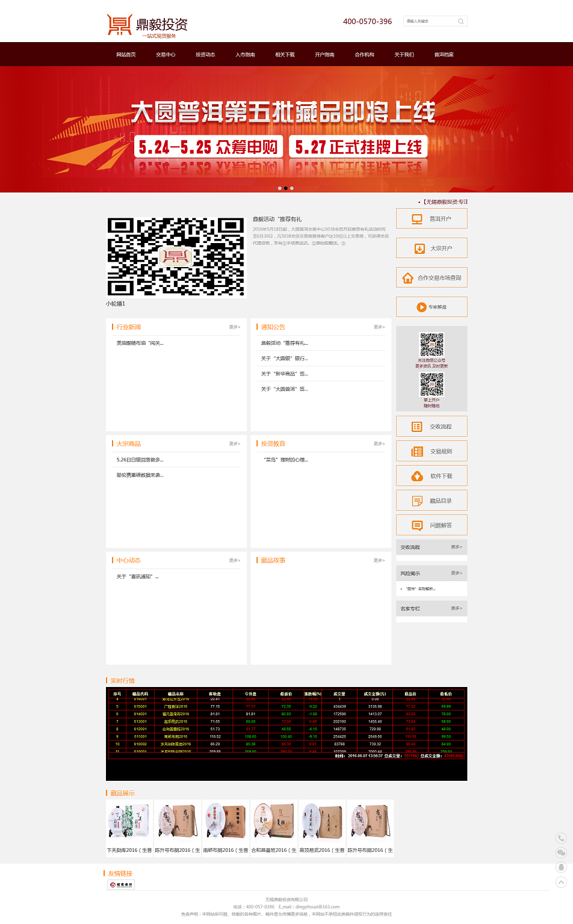Click the floating phone contact icon
The image size is (573, 924).
[561, 838]
